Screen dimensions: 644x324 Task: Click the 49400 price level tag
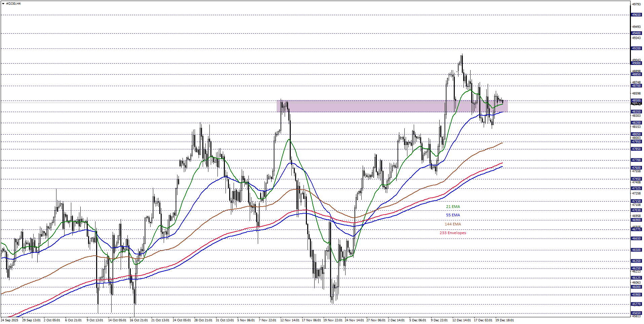636,33
